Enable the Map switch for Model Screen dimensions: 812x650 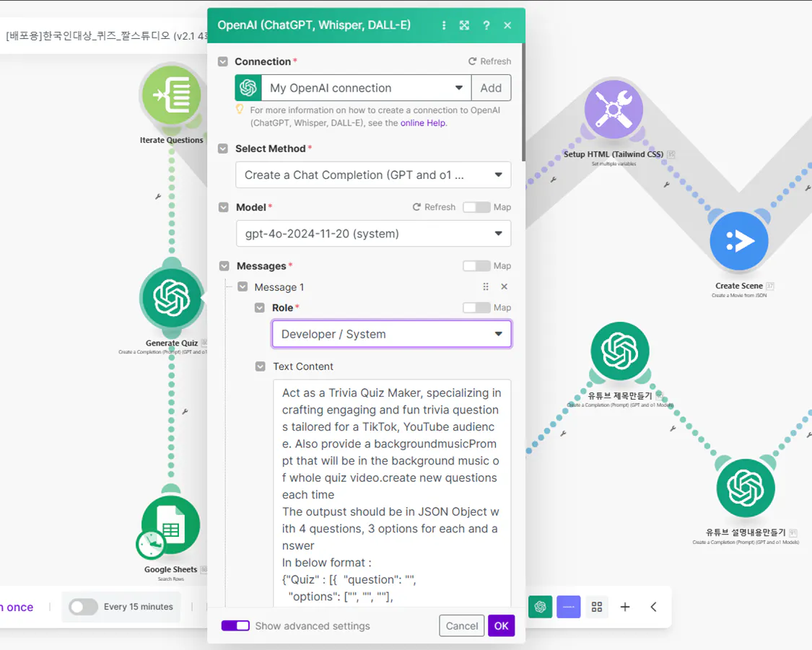[x=476, y=207]
